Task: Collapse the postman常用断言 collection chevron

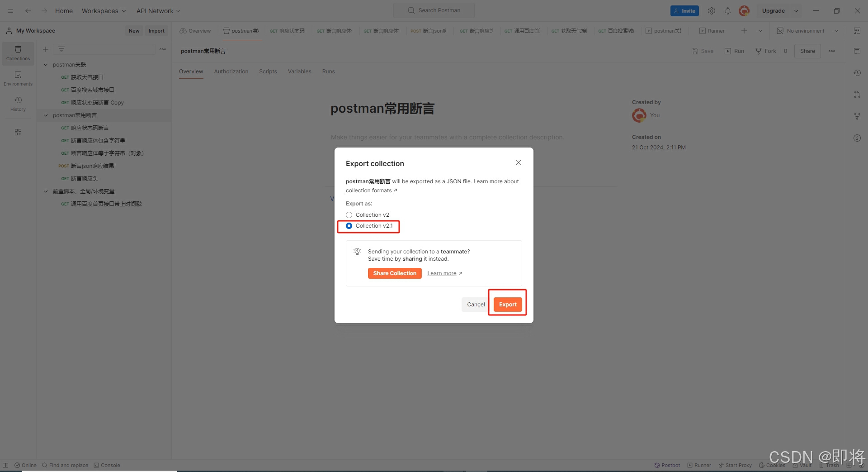Action: [x=46, y=115]
